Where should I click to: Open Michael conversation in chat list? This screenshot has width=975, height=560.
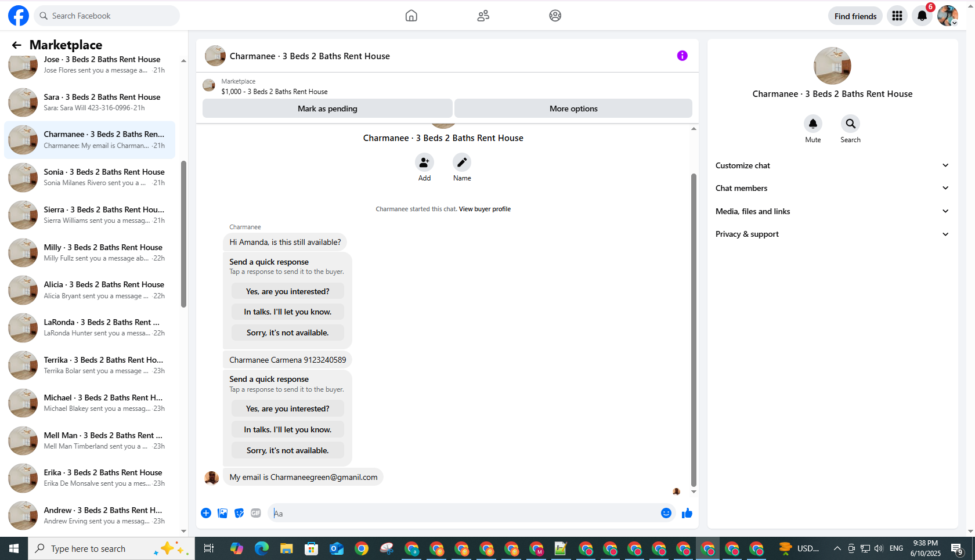[89, 403]
